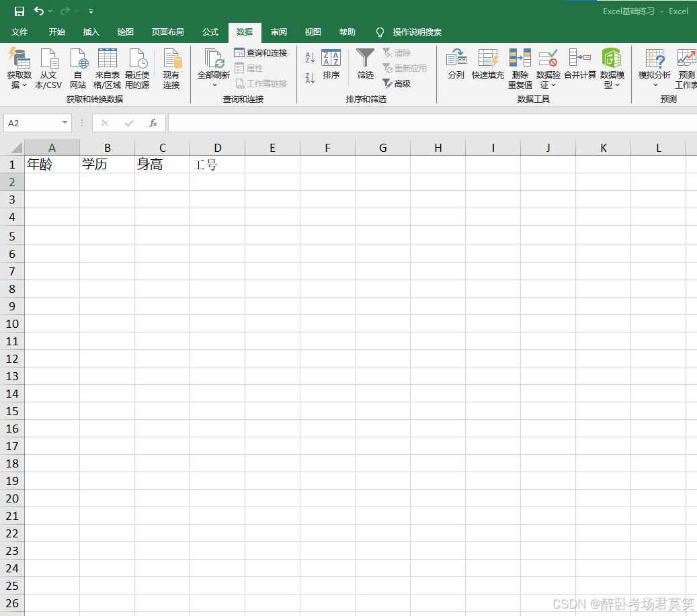Viewport: 697px width, 616px height.
Task: Click the 工作簿链接 button
Action: (261, 83)
